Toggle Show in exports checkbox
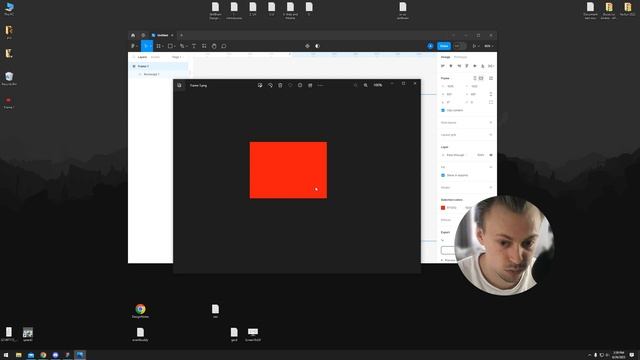This screenshot has height=360, width=640. [x=443, y=175]
